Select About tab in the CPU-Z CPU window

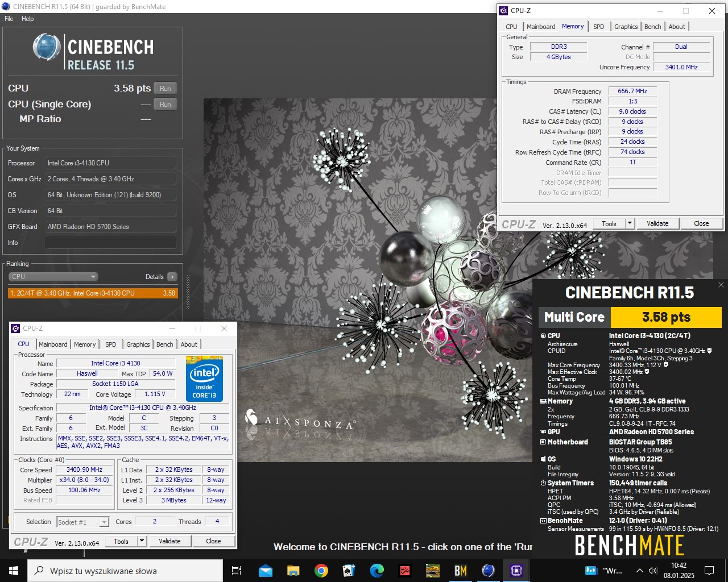(x=189, y=344)
